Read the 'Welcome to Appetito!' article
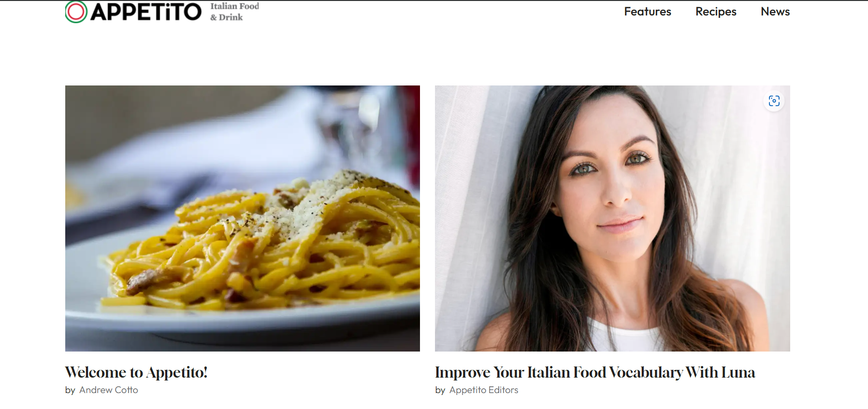Screen dimensions: 868x409 pos(136,372)
